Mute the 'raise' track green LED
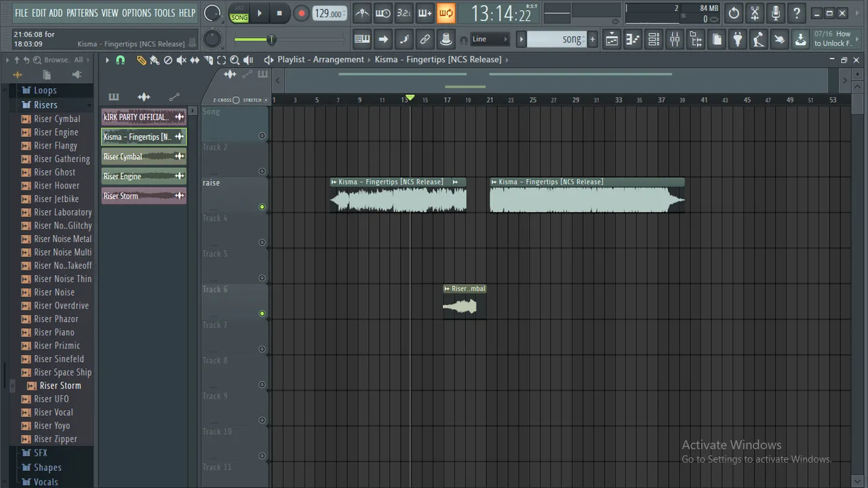This screenshot has width=868, height=488. (262, 207)
